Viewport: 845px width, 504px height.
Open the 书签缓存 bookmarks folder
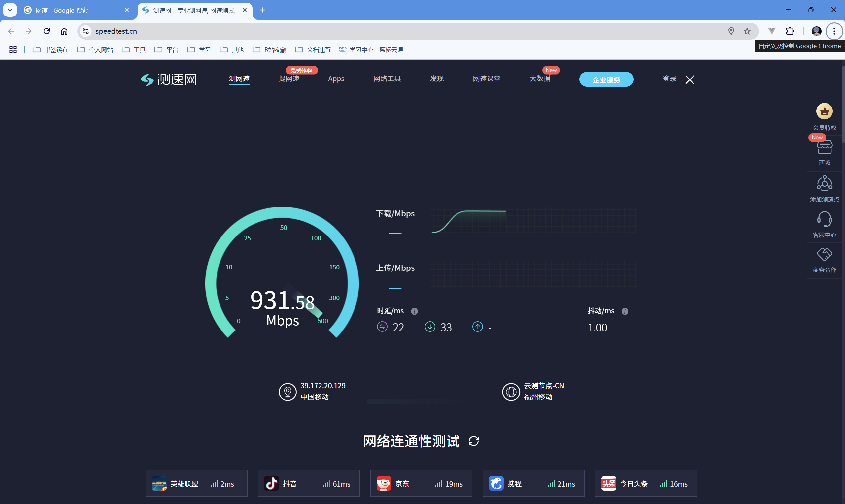[50, 50]
